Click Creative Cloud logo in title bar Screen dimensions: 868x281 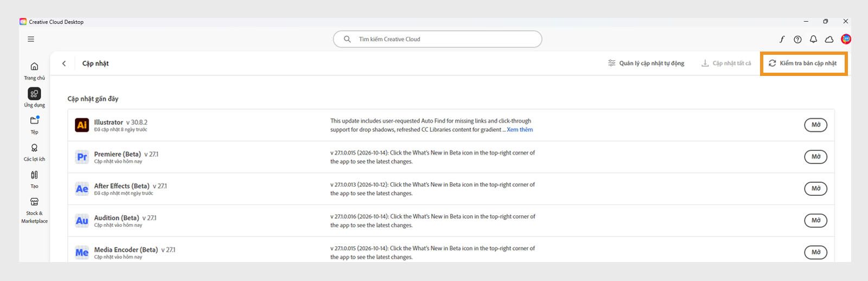pos(23,22)
